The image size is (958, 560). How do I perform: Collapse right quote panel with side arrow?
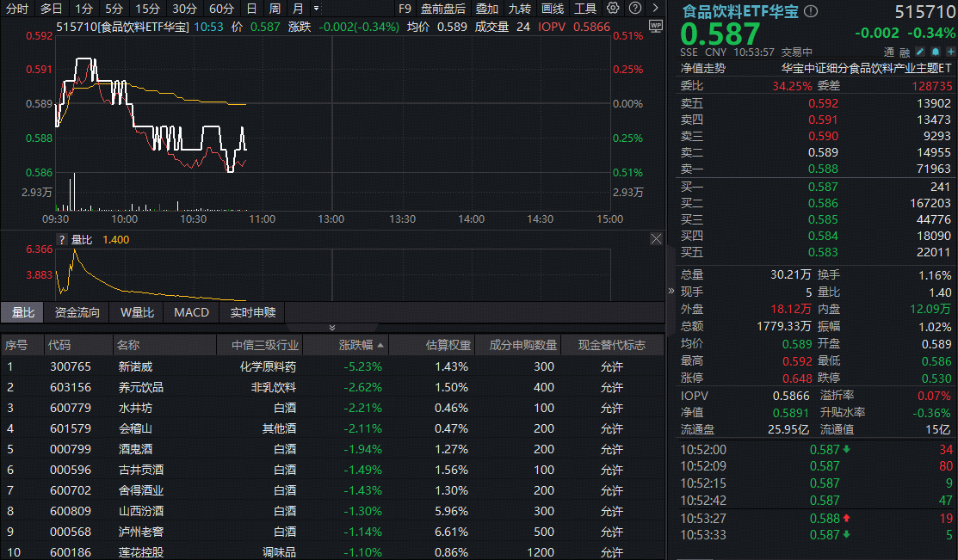click(671, 292)
